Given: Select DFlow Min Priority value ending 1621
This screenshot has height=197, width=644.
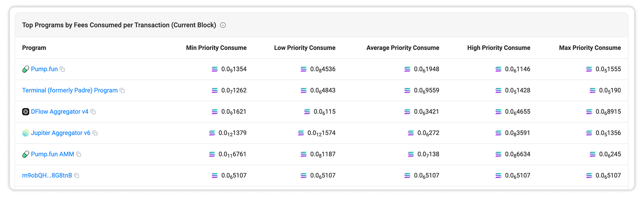Looking at the screenshot, I should point(234,112).
